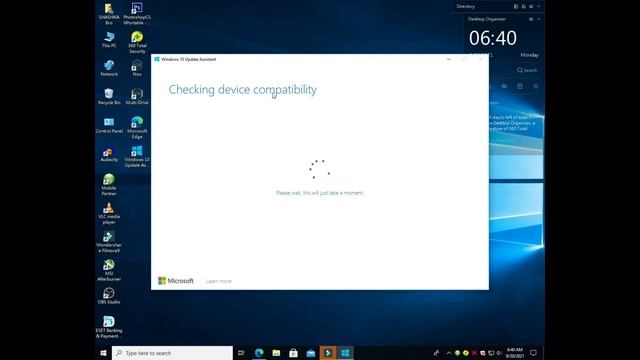This screenshot has width=640, height=360.
Task: Open the Desktop Organizer menu icon
Action: point(531,19)
